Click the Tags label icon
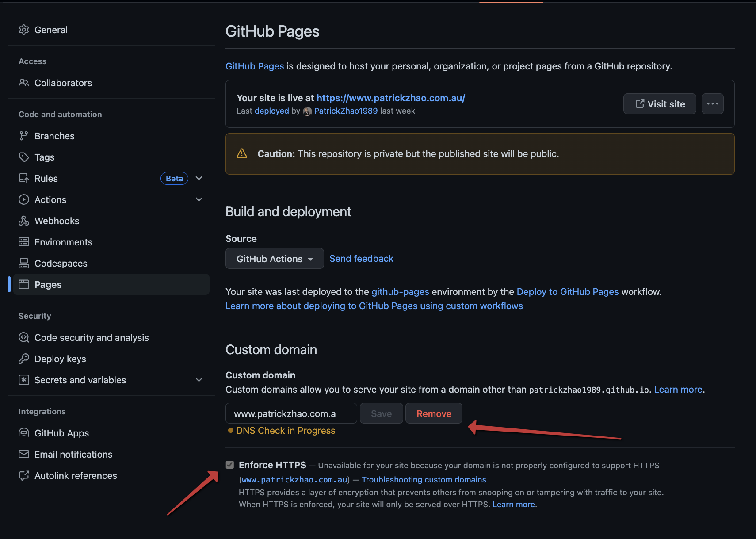This screenshot has width=756, height=539. [x=24, y=157]
